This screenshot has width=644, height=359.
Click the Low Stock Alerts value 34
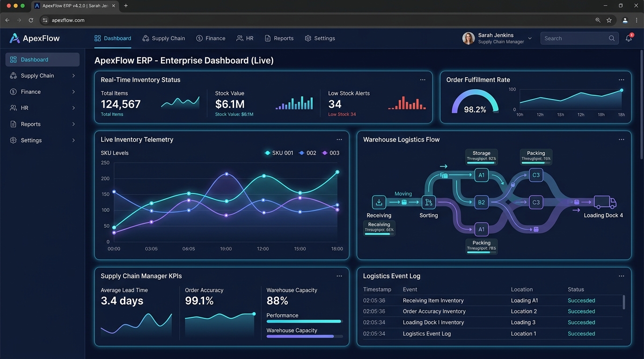(335, 104)
